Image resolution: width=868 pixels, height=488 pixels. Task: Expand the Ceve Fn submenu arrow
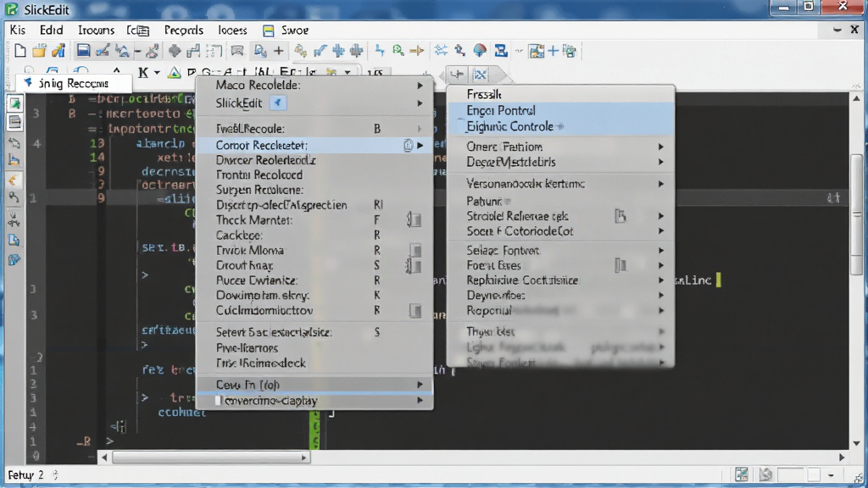point(420,385)
